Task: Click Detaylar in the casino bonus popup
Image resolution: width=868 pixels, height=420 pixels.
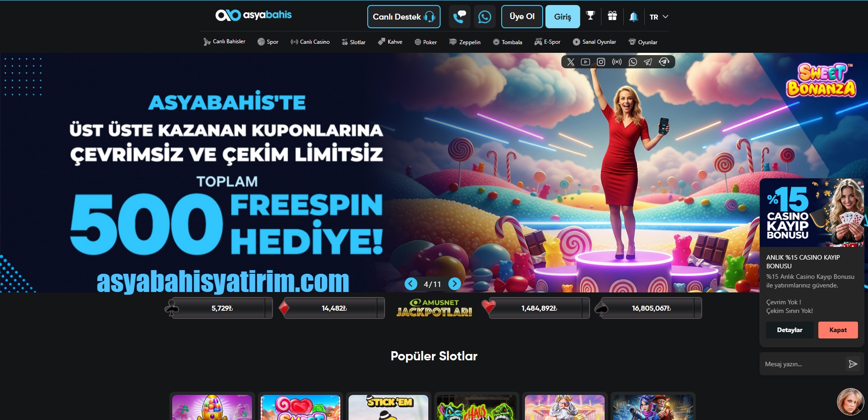Action: click(790, 330)
